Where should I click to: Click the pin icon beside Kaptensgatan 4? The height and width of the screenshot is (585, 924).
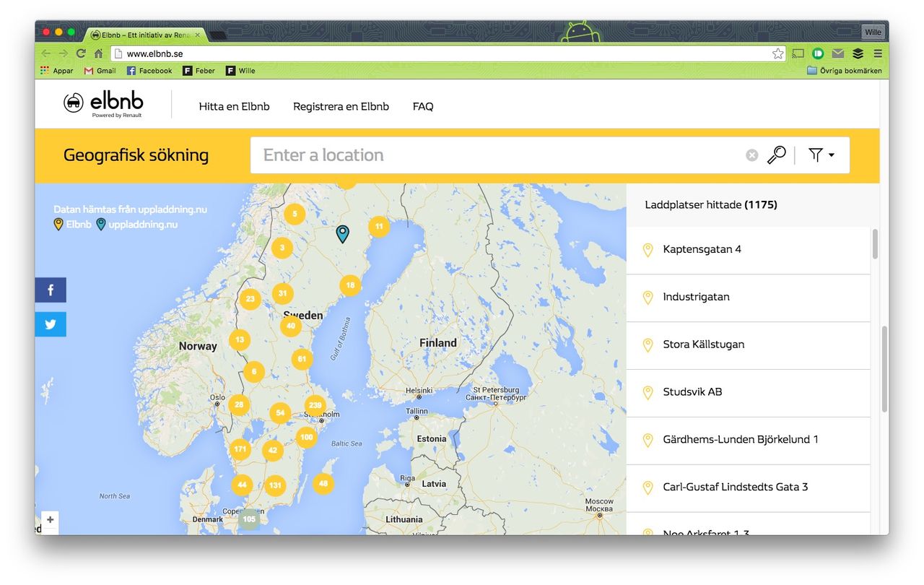point(648,249)
